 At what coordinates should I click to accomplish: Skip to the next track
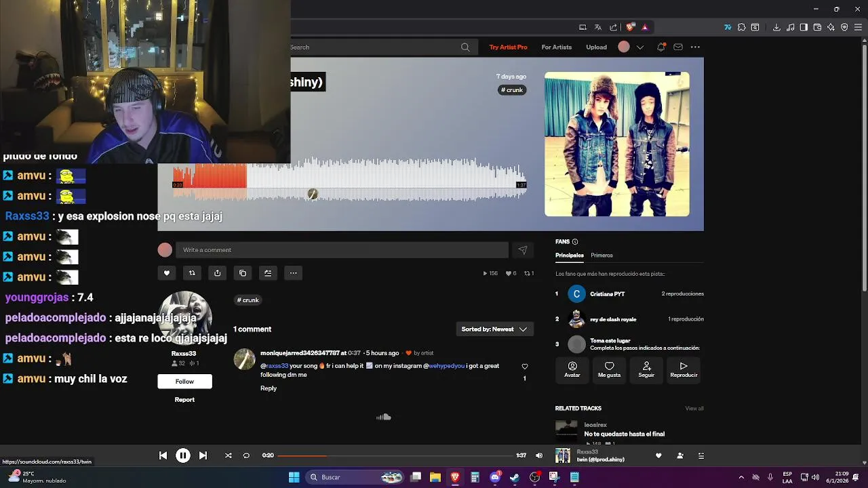click(x=203, y=455)
